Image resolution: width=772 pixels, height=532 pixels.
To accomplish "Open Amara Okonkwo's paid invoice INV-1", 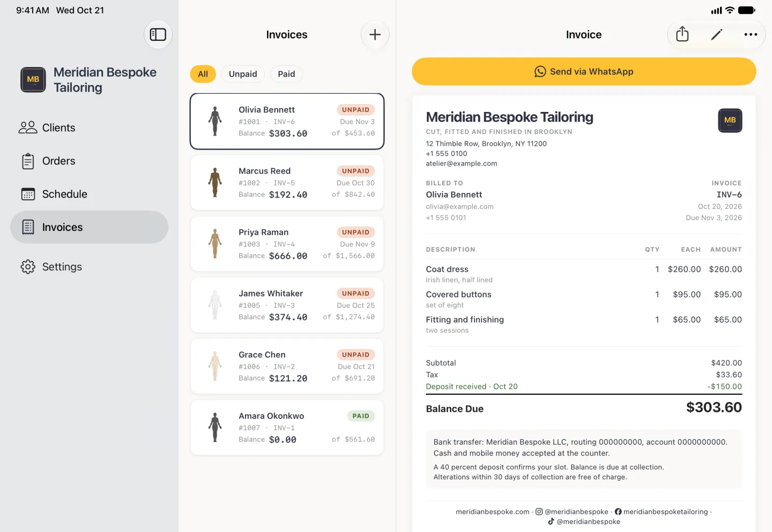I will (287, 428).
